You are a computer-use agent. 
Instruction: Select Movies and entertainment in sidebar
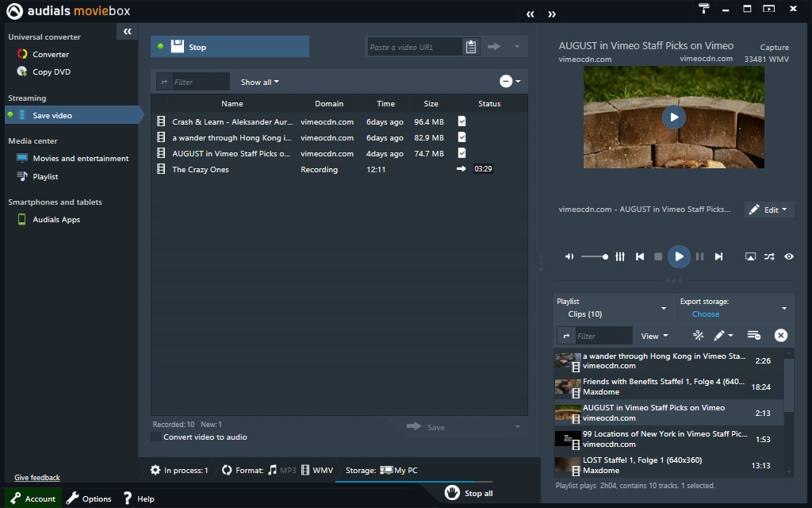[80, 159]
